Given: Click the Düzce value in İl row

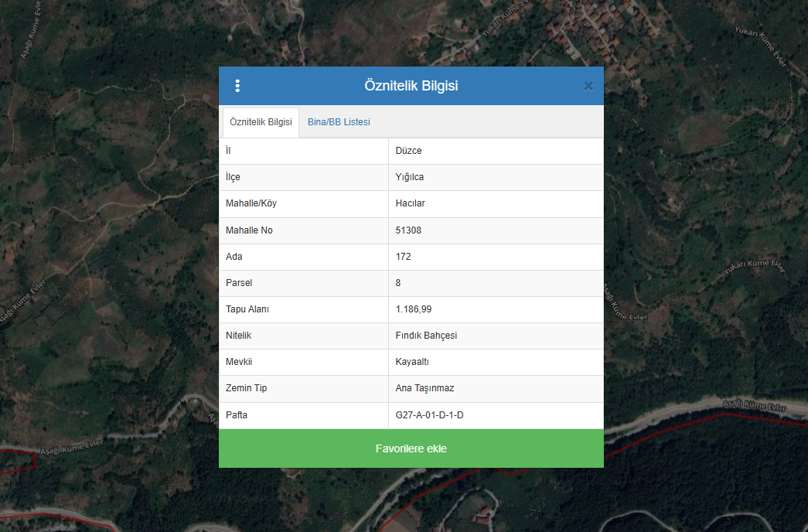Looking at the screenshot, I should click(x=409, y=151).
